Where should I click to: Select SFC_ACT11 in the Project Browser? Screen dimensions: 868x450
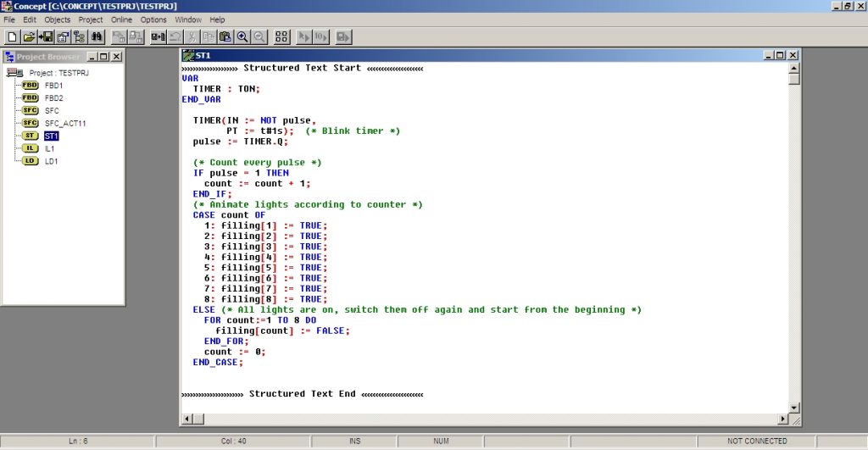click(x=65, y=123)
